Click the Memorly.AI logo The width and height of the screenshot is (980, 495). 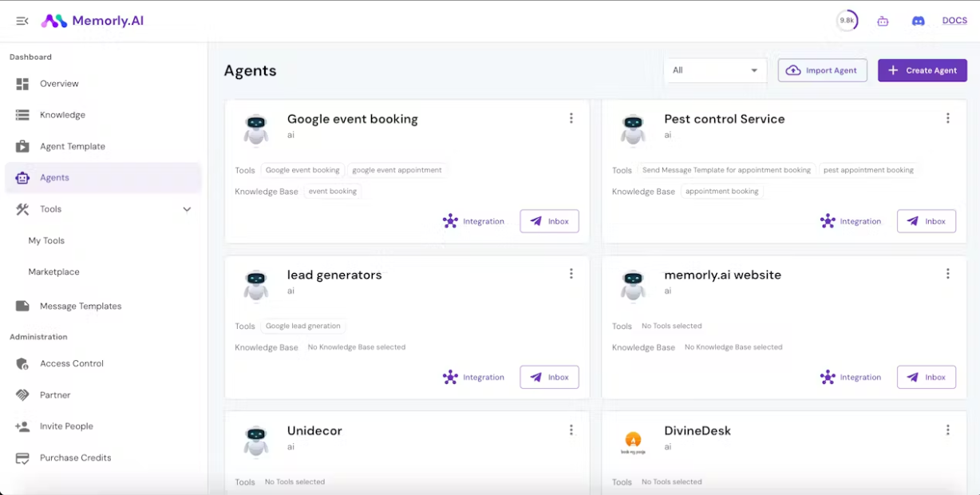point(93,21)
